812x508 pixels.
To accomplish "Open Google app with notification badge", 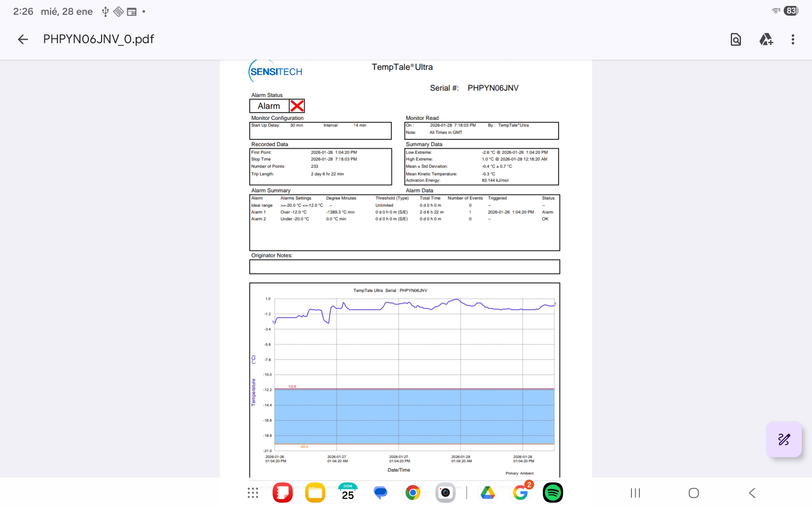I will pos(520,493).
